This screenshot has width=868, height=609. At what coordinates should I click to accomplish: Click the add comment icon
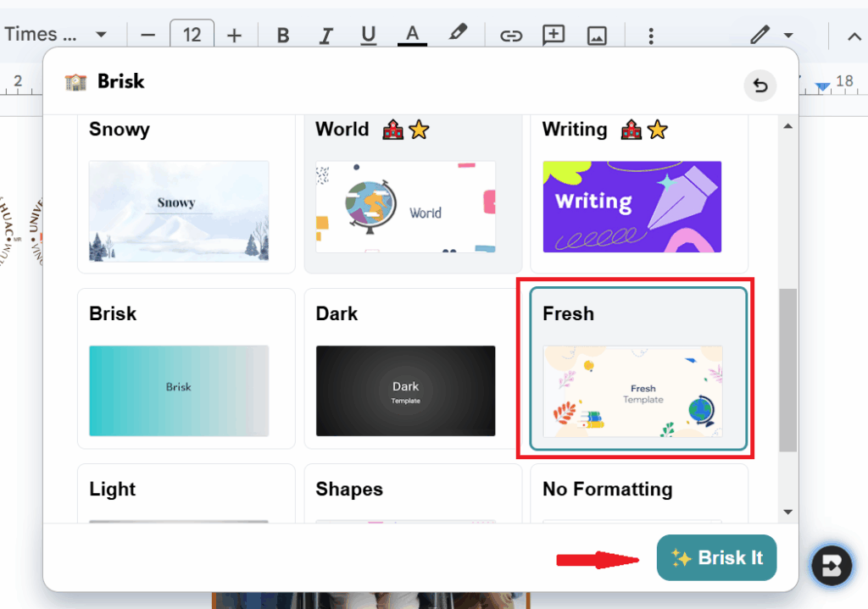click(x=554, y=35)
